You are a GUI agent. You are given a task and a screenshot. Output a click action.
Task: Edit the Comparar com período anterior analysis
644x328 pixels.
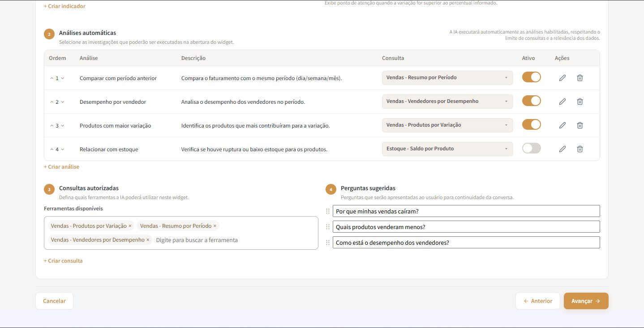(x=562, y=78)
